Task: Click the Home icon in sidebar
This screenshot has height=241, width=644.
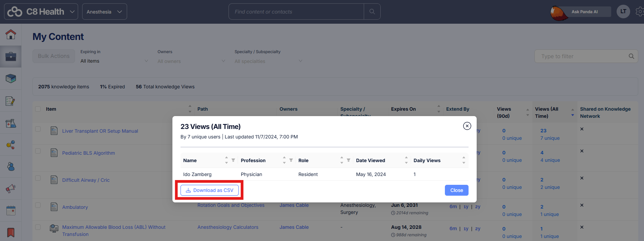Action: click(10, 34)
